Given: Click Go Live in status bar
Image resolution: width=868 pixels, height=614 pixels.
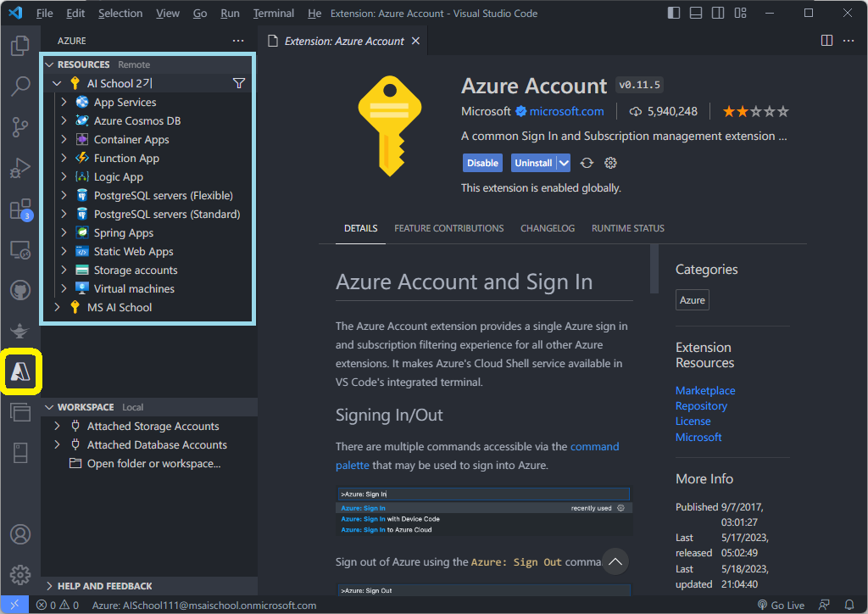Looking at the screenshot, I should (781, 605).
